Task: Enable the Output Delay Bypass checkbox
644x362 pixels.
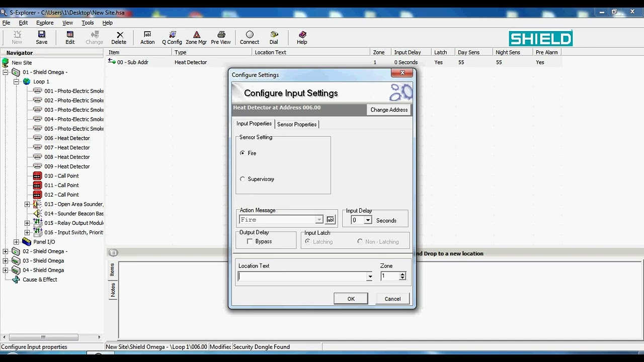Action: point(250,241)
